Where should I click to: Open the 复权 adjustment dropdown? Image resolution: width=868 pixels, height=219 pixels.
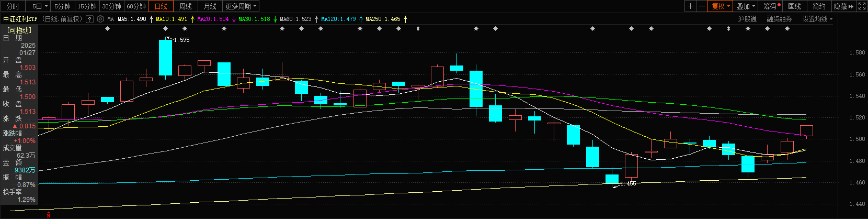[x=721, y=6]
